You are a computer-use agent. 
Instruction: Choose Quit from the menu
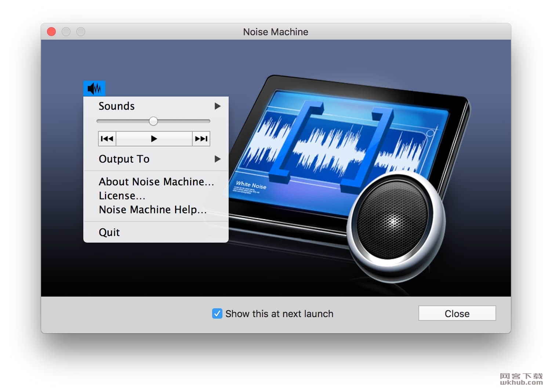pyautogui.click(x=156, y=232)
